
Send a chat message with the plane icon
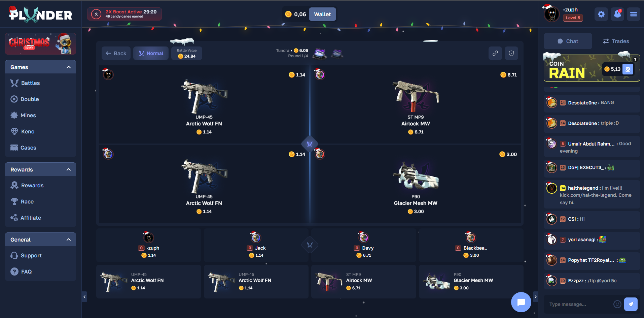[x=631, y=304]
